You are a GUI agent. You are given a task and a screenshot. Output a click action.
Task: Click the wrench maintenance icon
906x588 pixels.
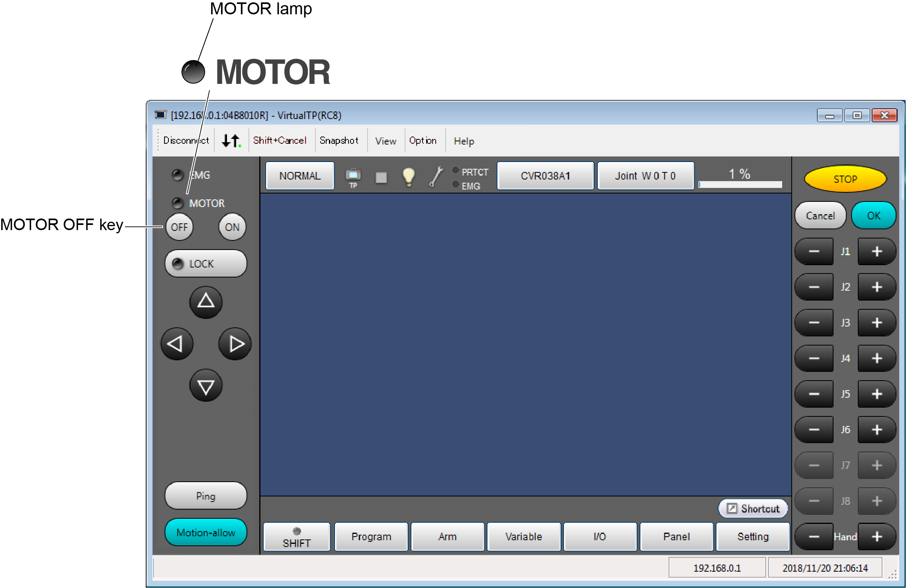(436, 176)
